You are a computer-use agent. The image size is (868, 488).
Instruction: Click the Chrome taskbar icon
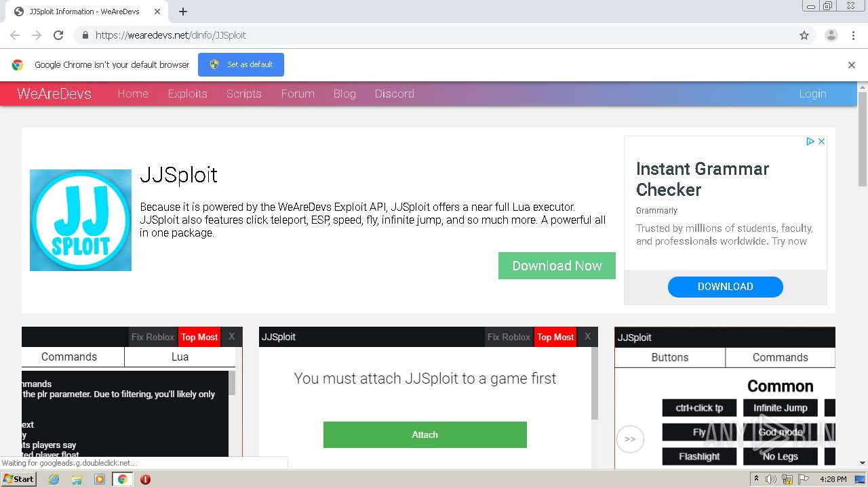(123, 479)
